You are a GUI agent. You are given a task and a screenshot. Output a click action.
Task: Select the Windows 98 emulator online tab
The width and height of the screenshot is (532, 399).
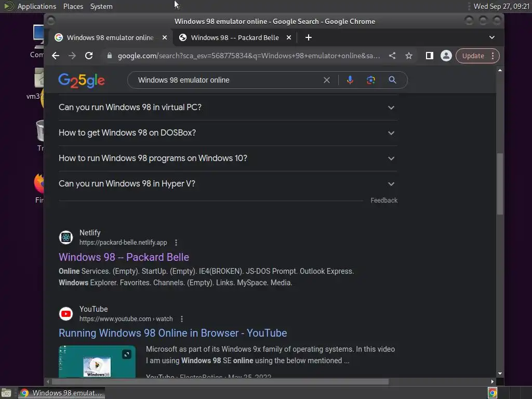point(110,37)
